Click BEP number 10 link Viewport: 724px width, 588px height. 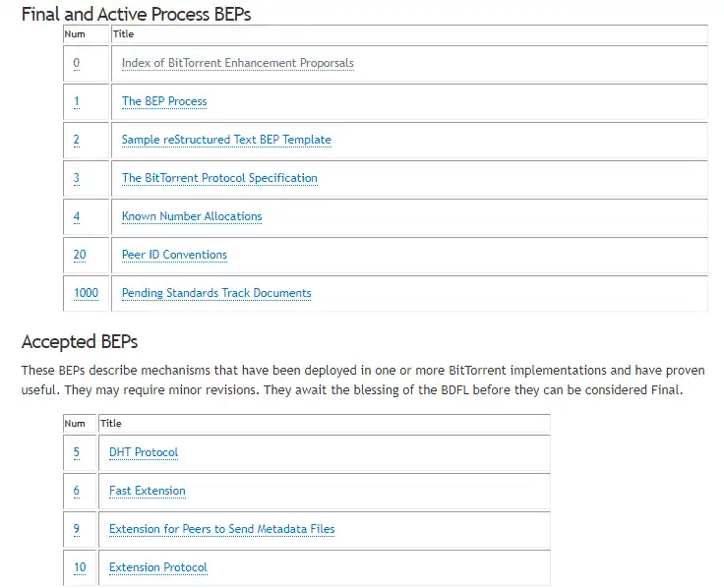(80, 566)
